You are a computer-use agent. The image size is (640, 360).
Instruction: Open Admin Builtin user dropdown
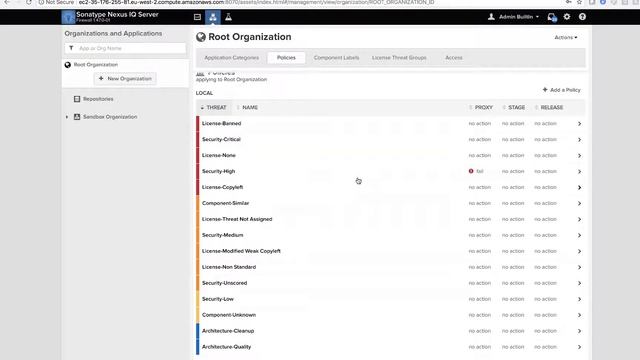coord(518,17)
